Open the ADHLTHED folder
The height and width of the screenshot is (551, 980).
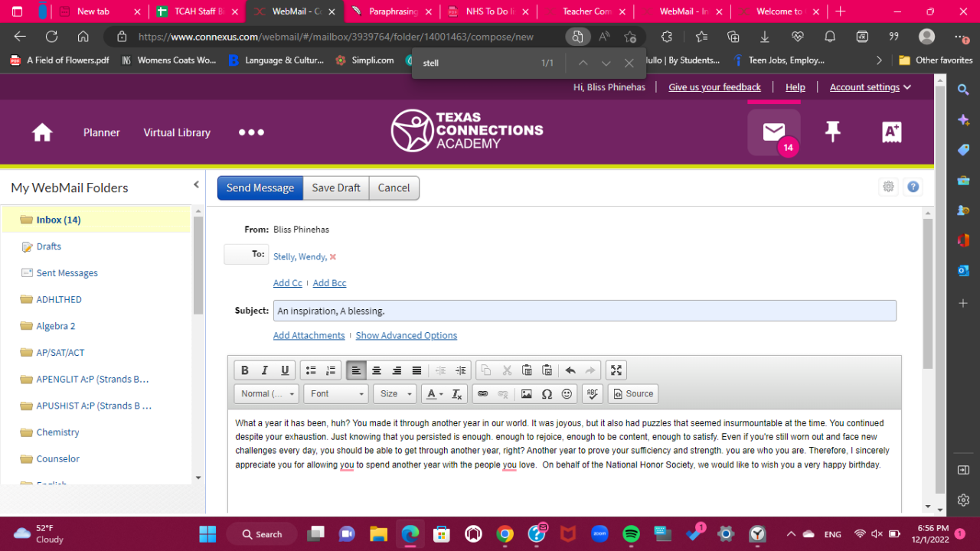point(59,299)
